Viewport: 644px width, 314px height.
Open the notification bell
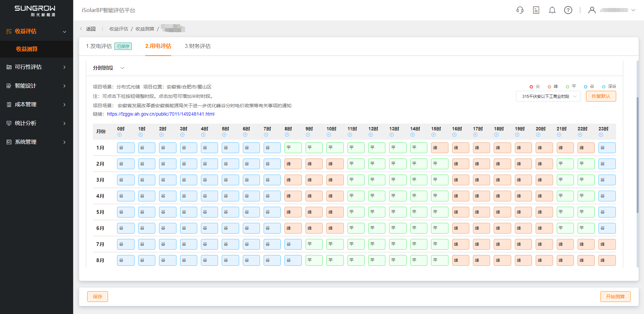point(552,10)
